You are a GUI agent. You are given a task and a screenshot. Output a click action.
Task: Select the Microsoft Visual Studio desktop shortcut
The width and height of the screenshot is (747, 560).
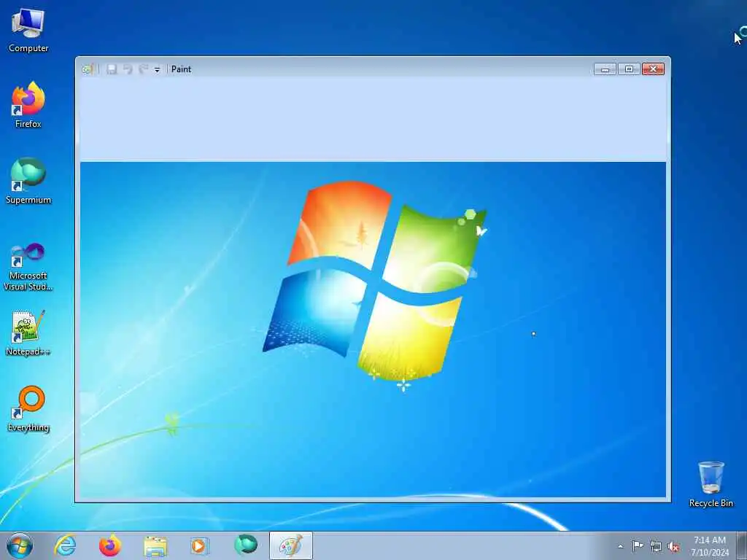(x=28, y=267)
